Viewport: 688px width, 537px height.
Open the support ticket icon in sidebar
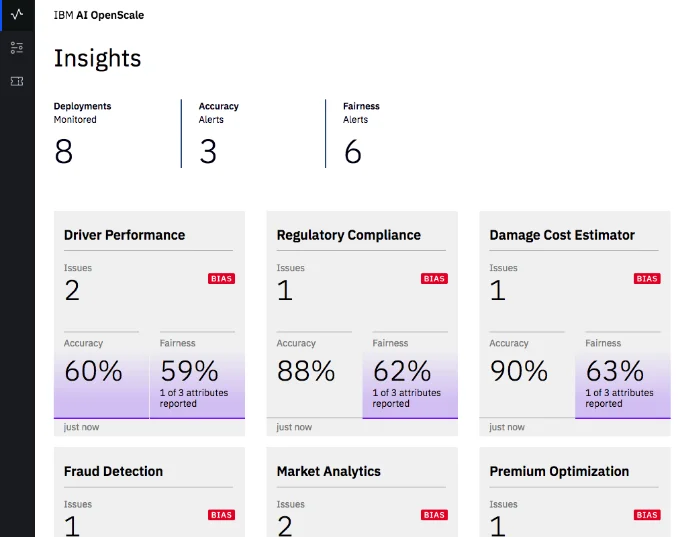pyautogui.click(x=17, y=81)
